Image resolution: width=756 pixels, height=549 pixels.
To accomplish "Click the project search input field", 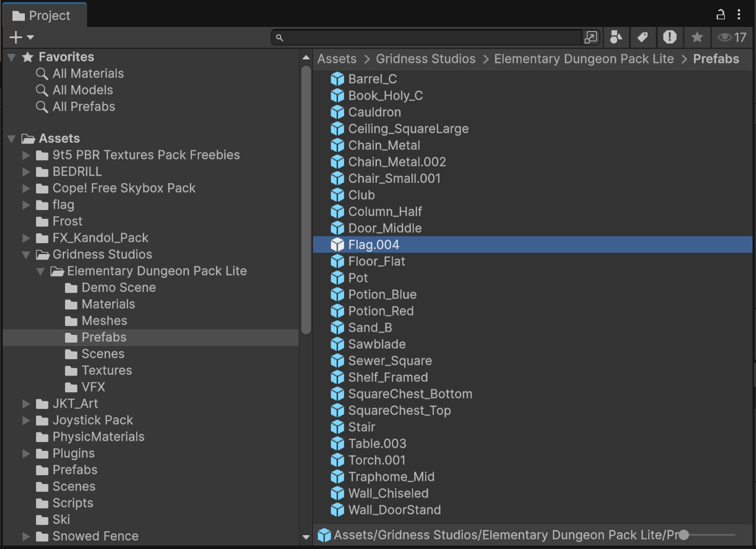I will [432, 37].
